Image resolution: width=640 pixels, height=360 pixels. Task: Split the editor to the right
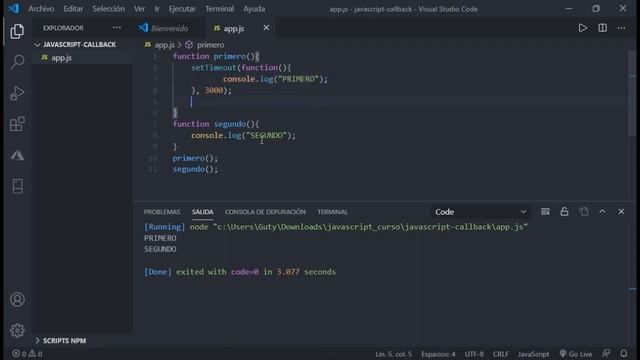pyautogui.click(x=602, y=28)
